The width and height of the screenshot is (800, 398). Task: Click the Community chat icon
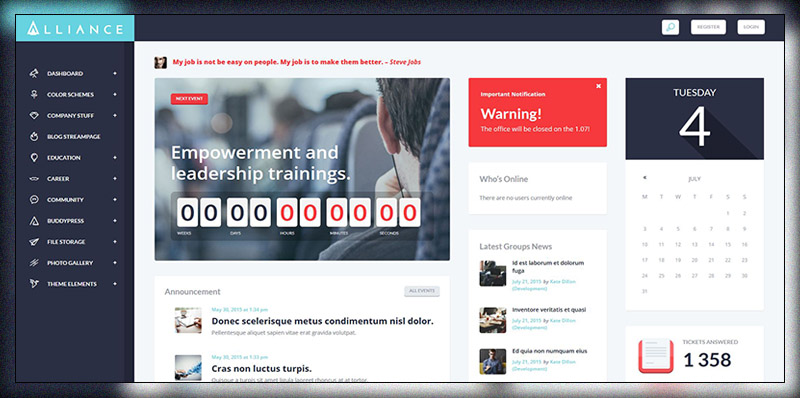click(34, 200)
